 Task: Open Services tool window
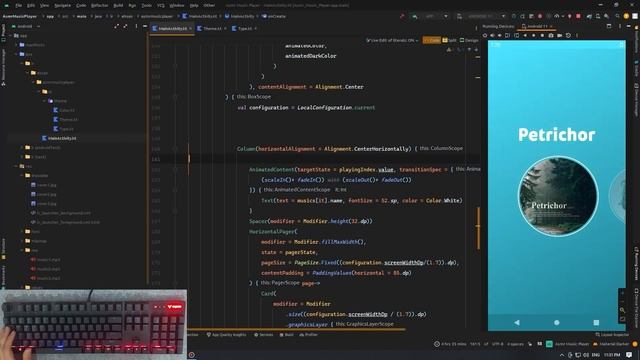coord(264,335)
